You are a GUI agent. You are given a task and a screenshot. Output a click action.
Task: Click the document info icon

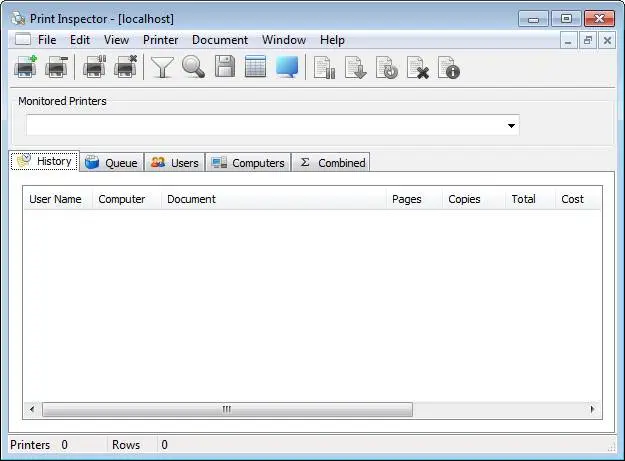pyautogui.click(x=449, y=67)
